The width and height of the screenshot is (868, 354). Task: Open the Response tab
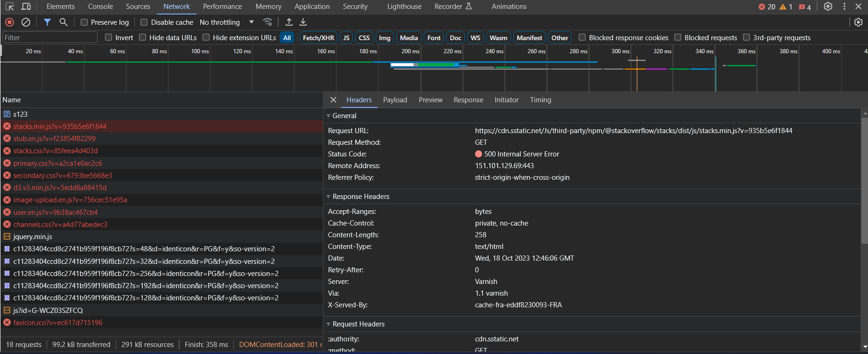pyautogui.click(x=469, y=100)
